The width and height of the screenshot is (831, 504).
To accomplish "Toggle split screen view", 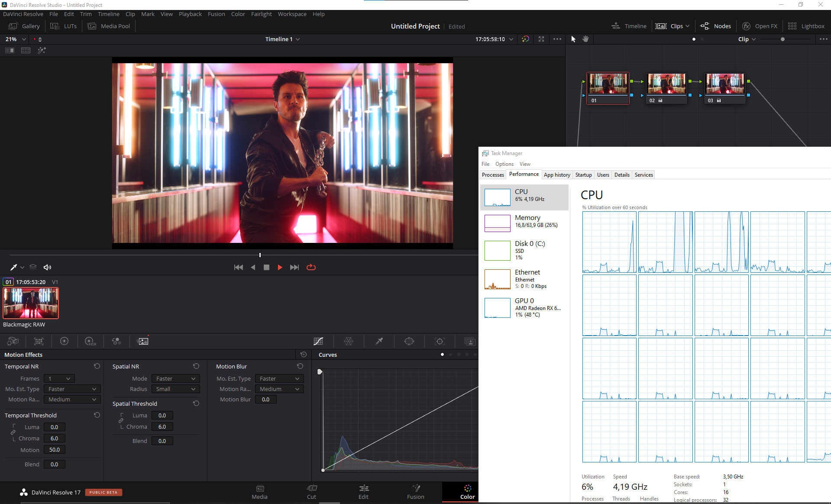I will (26, 50).
